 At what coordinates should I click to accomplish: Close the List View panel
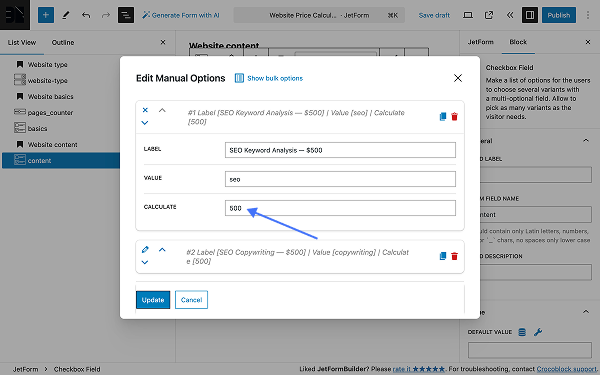tap(163, 42)
